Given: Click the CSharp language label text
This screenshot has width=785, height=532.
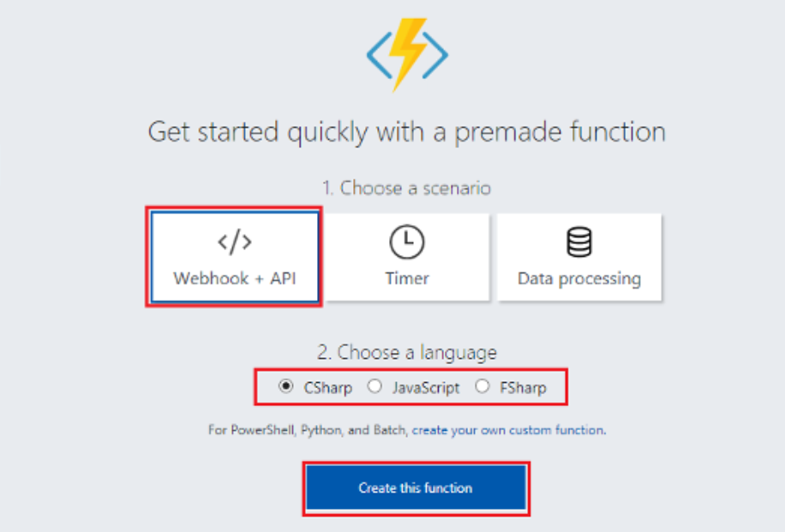Looking at the screenshot, I should (328, 388).
